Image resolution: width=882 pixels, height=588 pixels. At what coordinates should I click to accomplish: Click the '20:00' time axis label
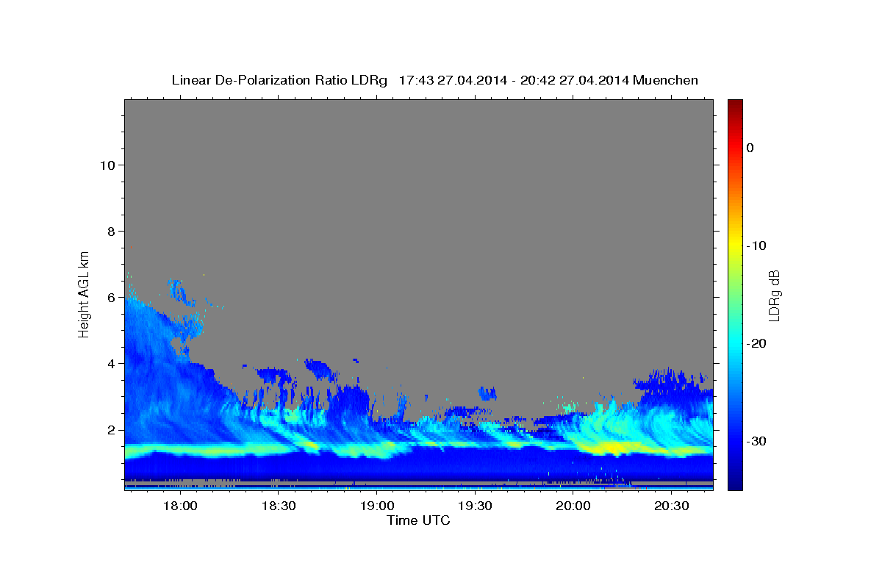click(573, 506)
